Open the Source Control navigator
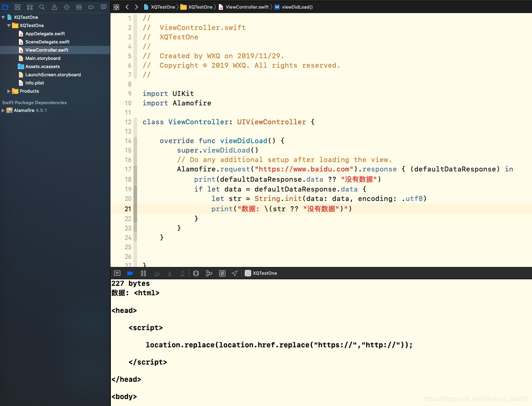Screen dimensions: 532x406 point(17,7)
